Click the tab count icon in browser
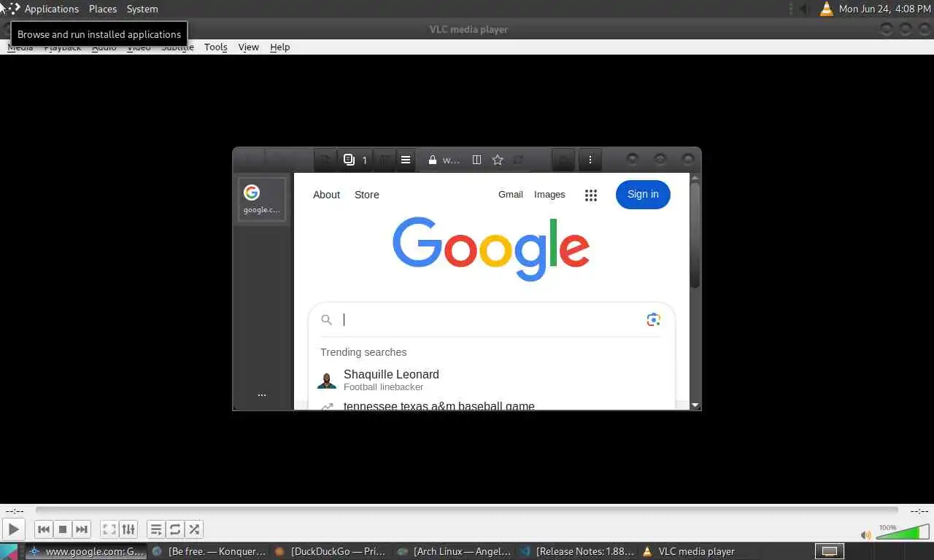The width and height of the screenshot is (934, 560). coord(355,160)
